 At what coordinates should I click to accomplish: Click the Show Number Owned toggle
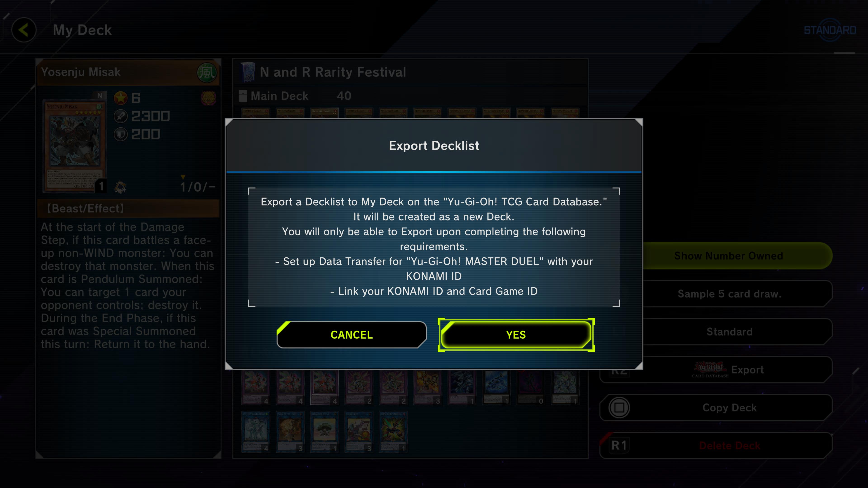pos(729,256)
